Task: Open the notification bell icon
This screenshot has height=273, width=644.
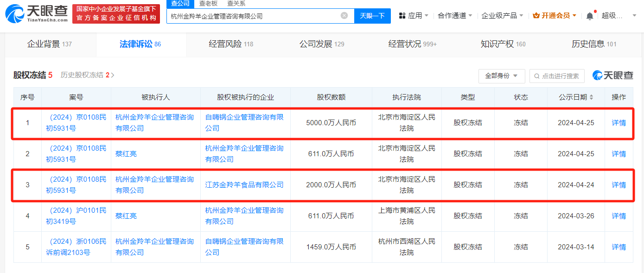Action: pyautogui.click(x=590, y=16)
